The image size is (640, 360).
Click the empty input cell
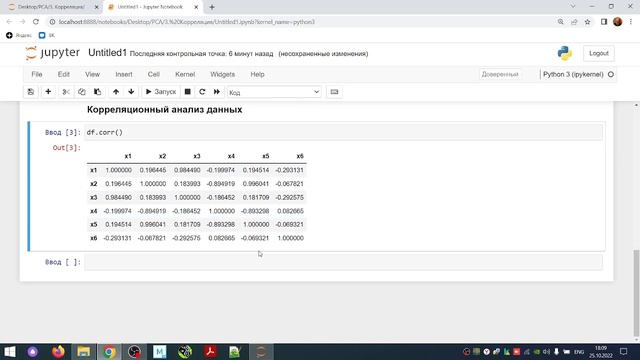click(x=343, y=262)
